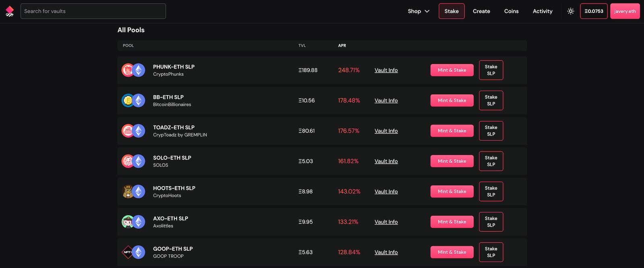Image resolution: width=644 pixels, height=268 pixels.
Task: Mint & Stake in TOADZ-ETH pool
Action: 452,131
